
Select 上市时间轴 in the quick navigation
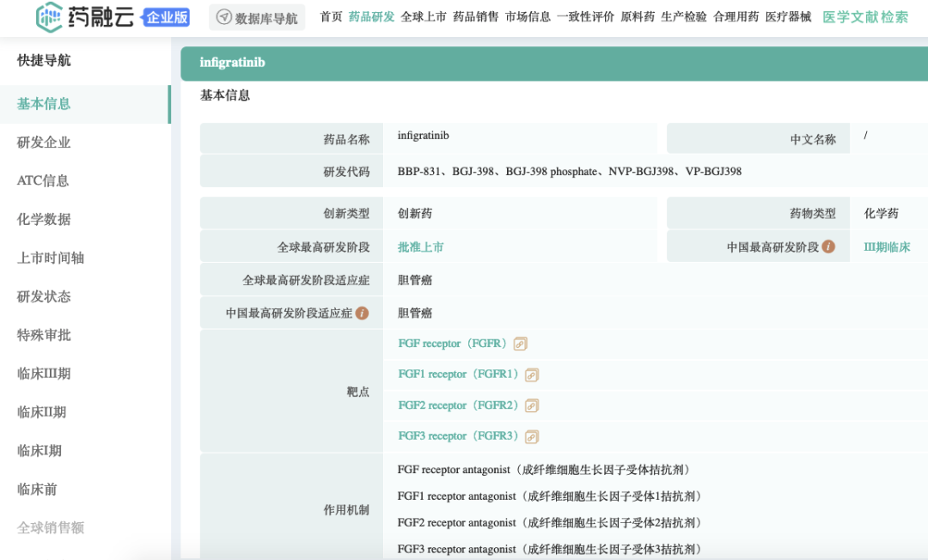51,258
